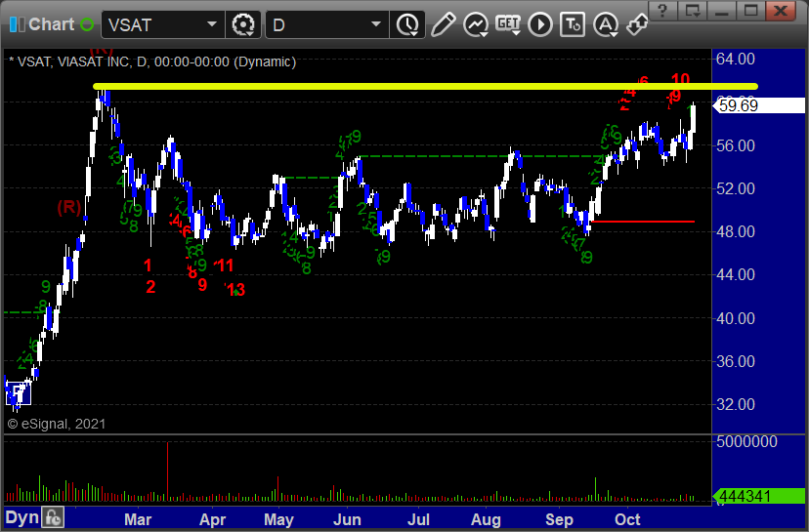This screenshot has width=809, height=532.
Task: Expand the D interval dropdown arrow
Action: coord(376,24)
